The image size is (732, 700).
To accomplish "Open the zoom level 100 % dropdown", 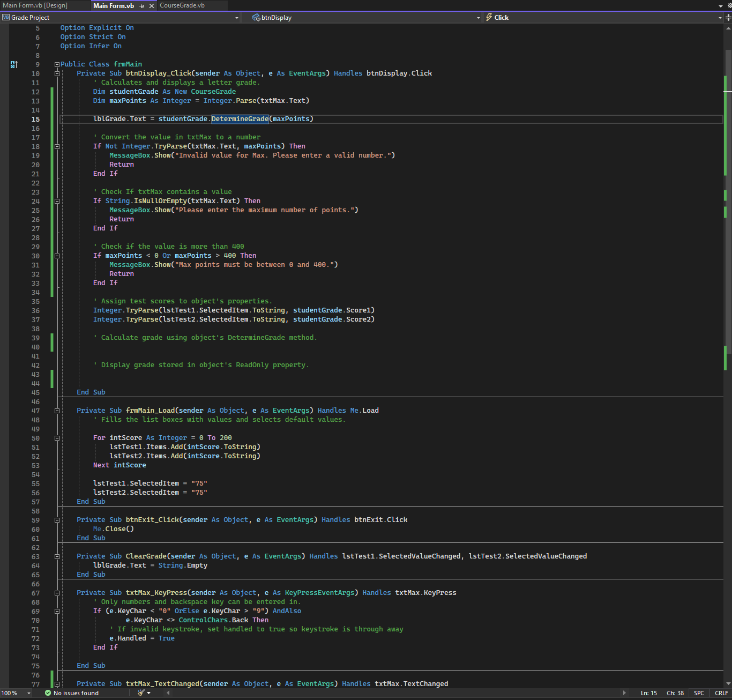I will pos(29,693).
